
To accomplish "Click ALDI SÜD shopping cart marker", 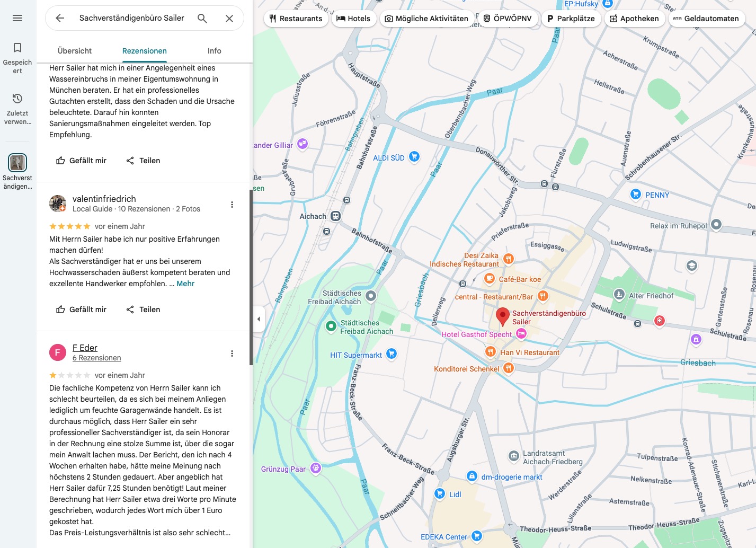I will 414,156.
